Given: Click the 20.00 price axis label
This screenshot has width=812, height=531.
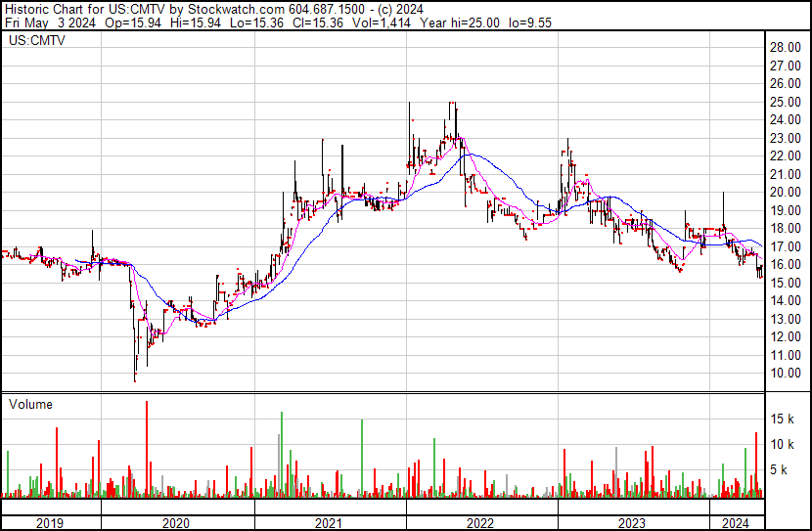Looking at the screenshot, I should (x=786, y=193).
